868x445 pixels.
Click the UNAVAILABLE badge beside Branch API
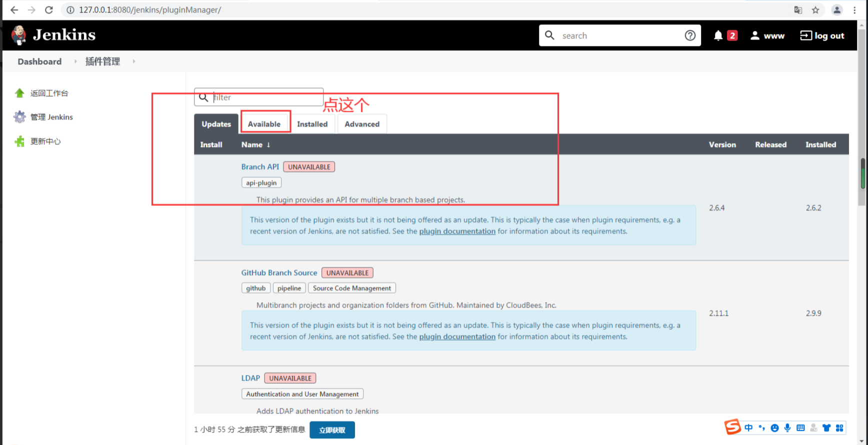click(x=309, y=167)
